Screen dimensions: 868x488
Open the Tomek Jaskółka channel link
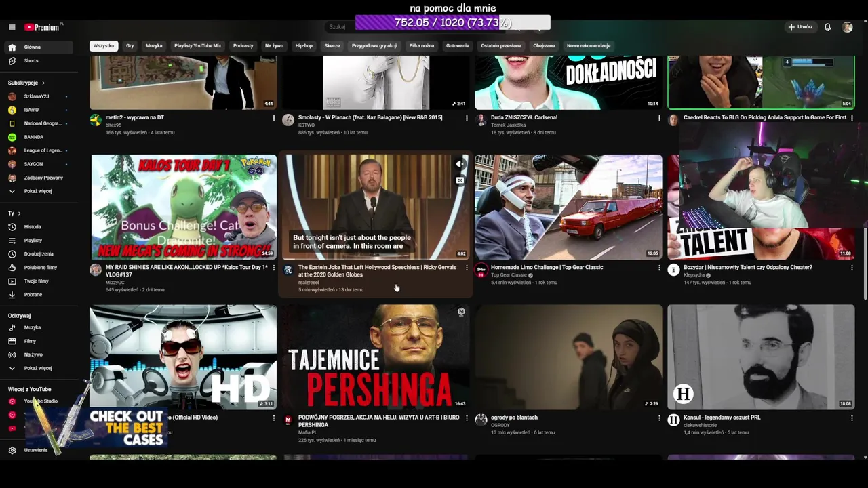[x=508, y=125]
